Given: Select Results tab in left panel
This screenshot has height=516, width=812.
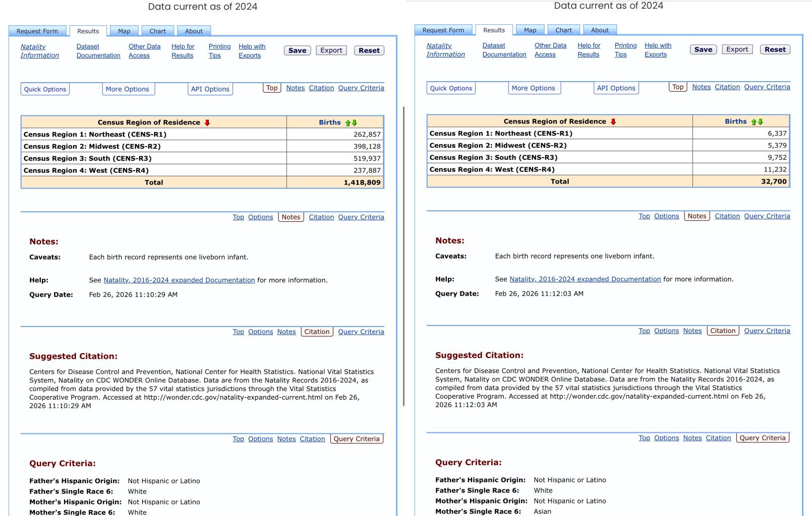Looking at the screenshot, I should (x=88, y=31).
